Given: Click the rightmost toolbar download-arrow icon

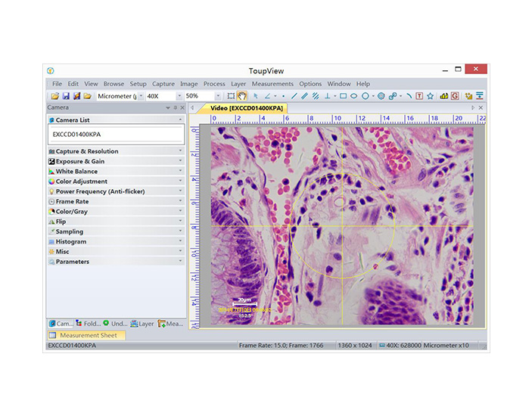Looking at the screenshot, I should (480, 96).
